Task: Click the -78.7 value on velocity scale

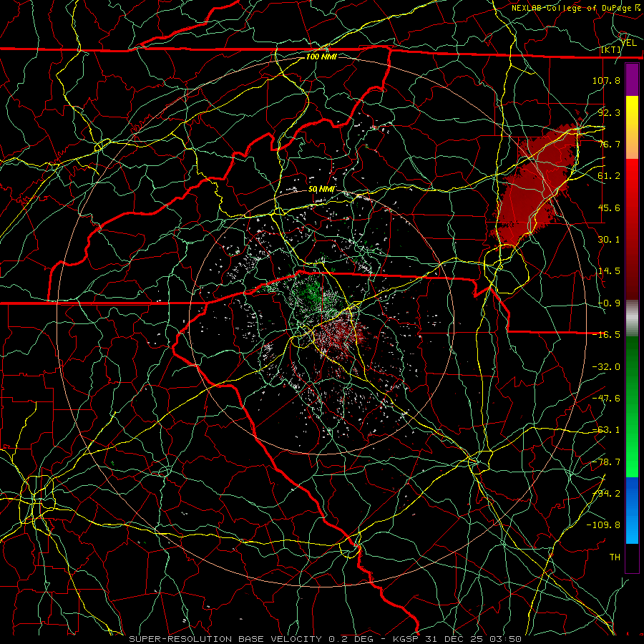Action: coord(606,462)
